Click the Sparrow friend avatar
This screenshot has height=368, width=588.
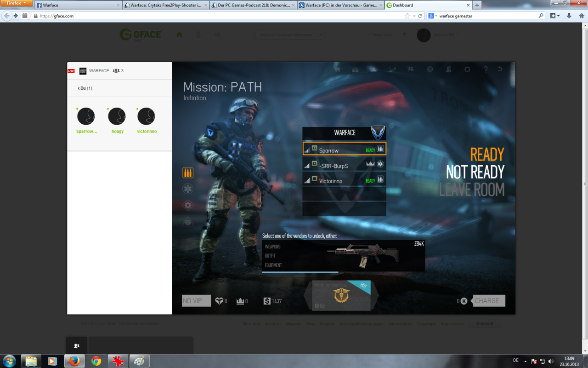click(x=86, y=116)
